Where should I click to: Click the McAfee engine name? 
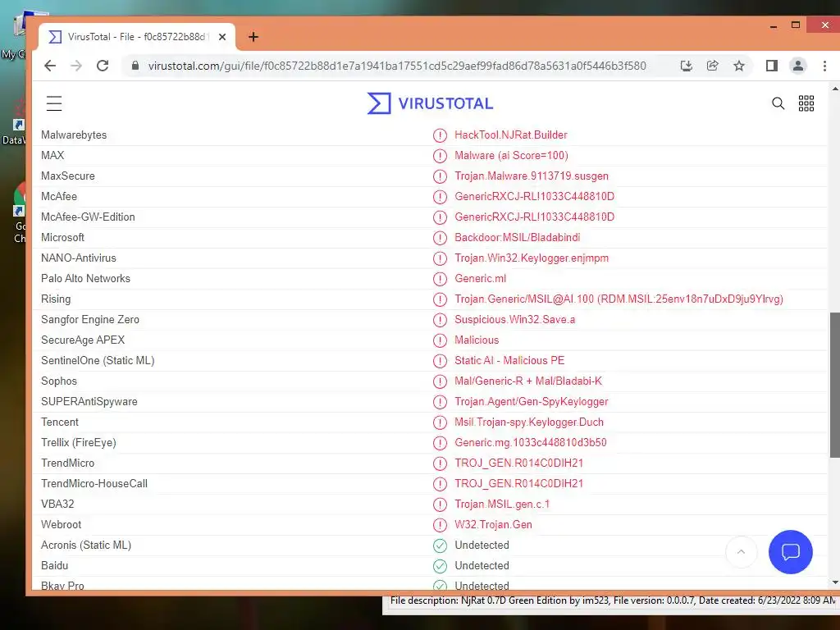(x=59, y=197)
